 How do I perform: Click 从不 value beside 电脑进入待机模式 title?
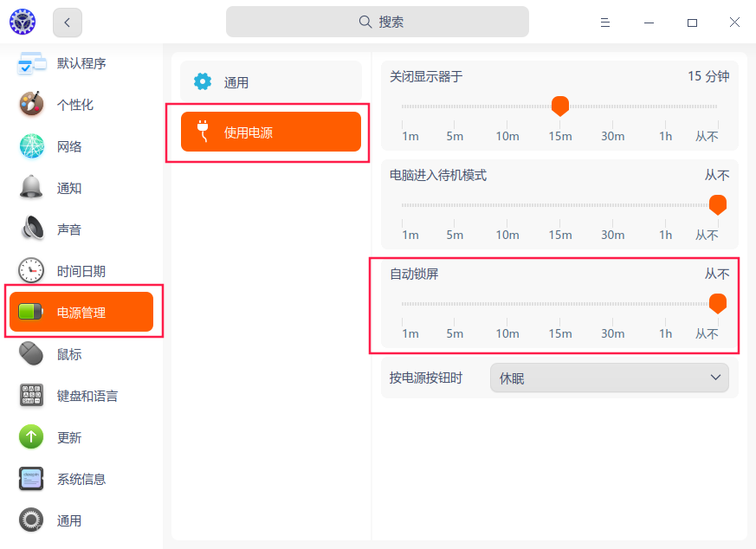[717, 175]
